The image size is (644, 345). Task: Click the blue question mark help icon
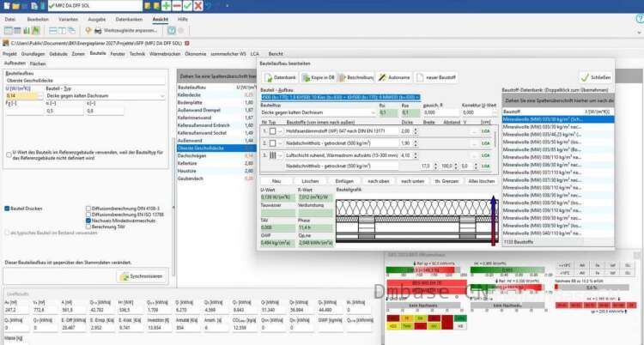(x=171, y=30)
